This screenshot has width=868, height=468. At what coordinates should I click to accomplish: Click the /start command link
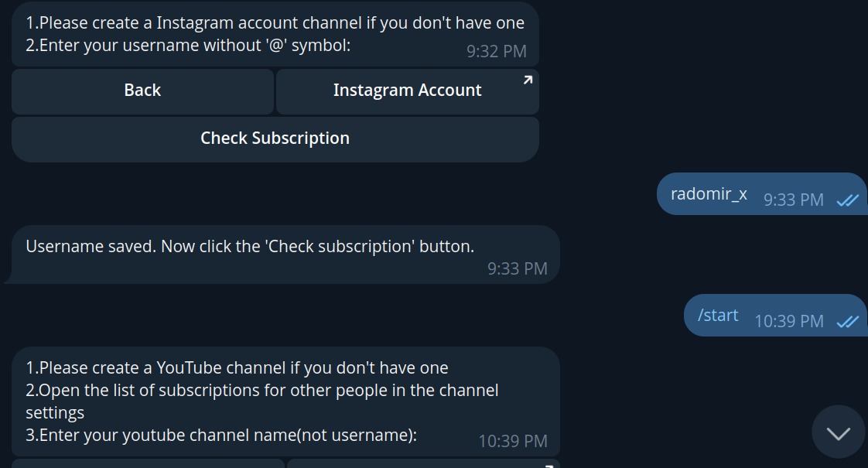(718, 316)
